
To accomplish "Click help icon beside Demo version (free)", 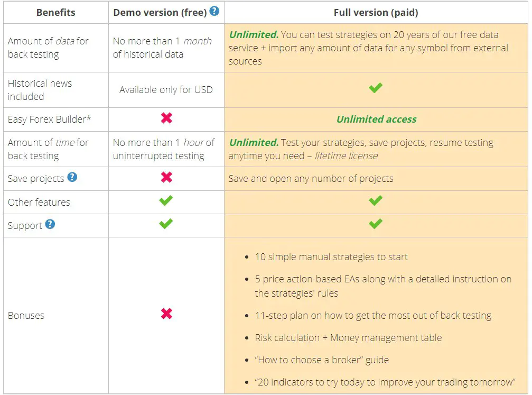I will pos(214,11).
